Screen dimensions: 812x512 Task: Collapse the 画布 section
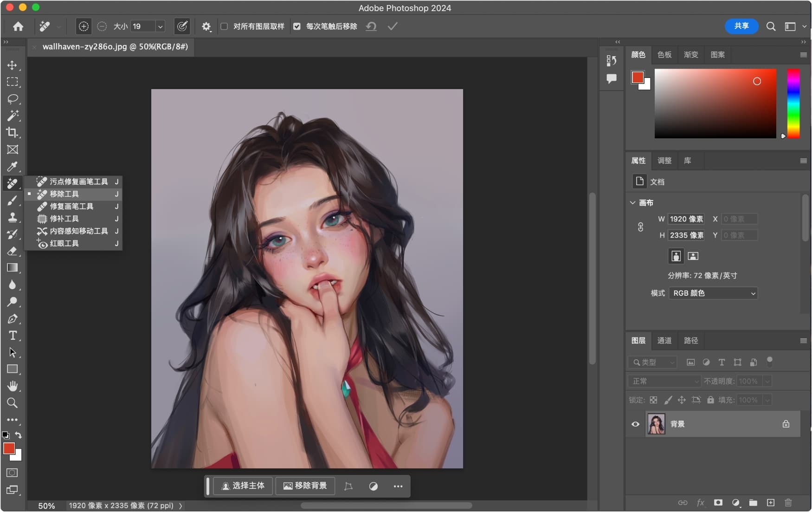pos(632,203)
